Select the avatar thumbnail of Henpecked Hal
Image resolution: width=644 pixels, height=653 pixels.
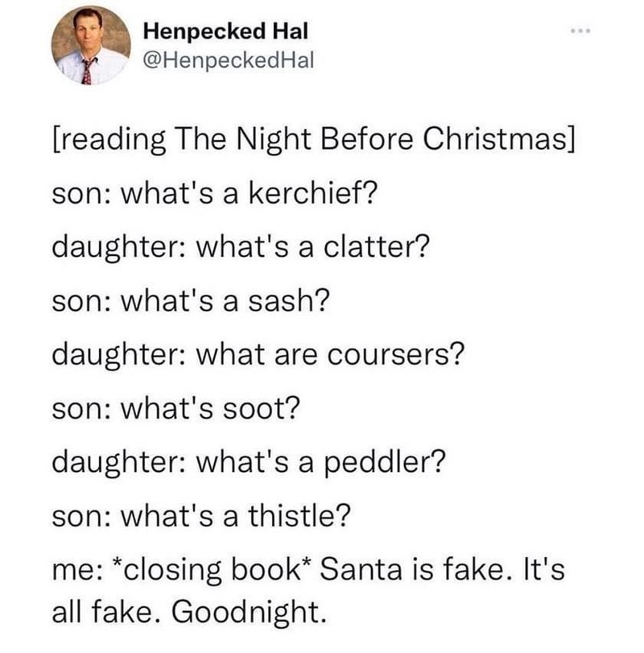91,47
